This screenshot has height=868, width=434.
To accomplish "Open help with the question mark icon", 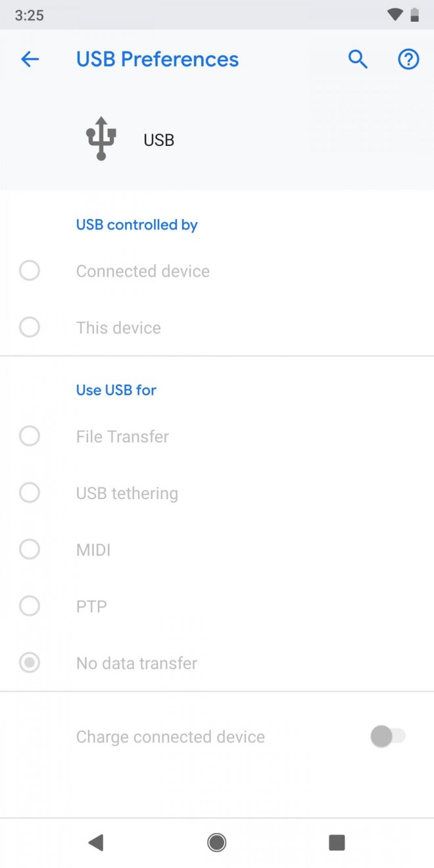I will pos(408,59).
